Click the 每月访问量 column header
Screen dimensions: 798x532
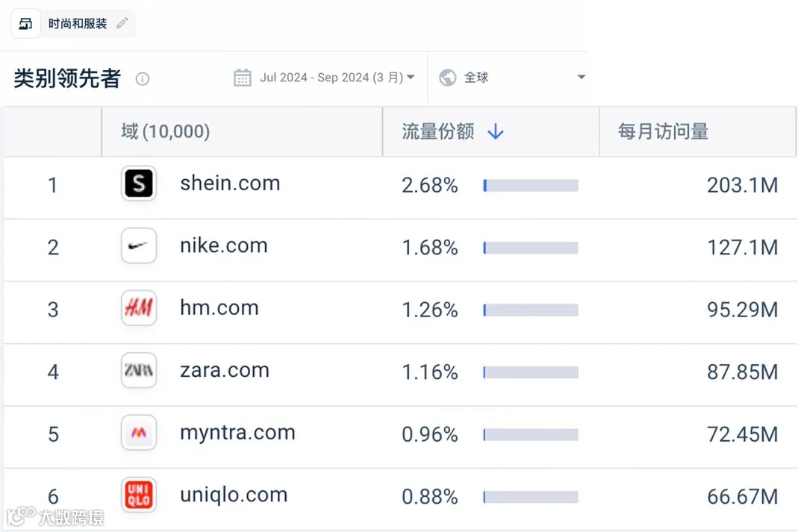tap(663, 132)
